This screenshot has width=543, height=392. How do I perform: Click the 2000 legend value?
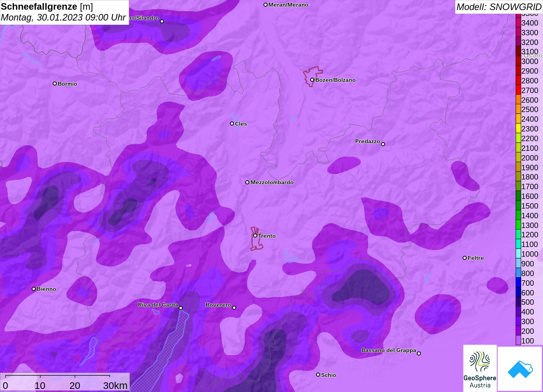(530, 158)
